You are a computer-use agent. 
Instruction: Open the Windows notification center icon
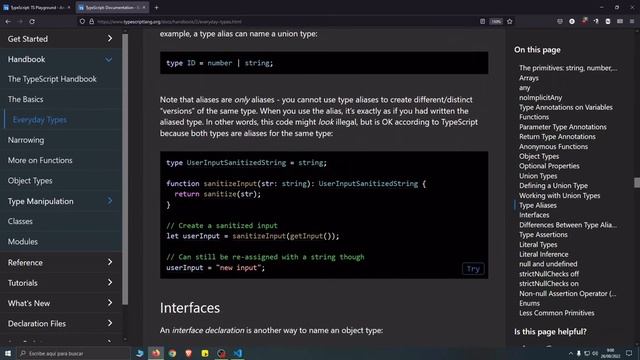pos(629,353)
